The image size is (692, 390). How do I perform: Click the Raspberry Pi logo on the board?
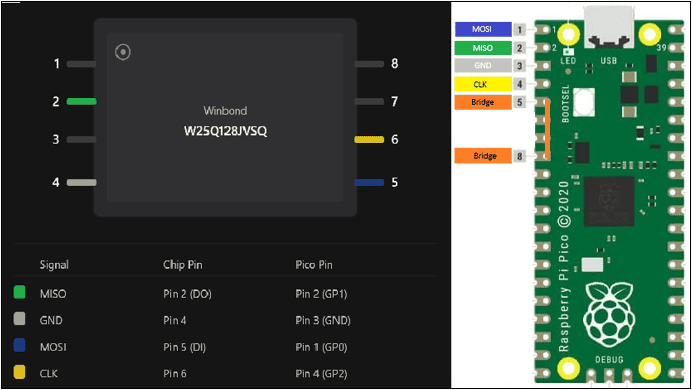tap(609, 315)
